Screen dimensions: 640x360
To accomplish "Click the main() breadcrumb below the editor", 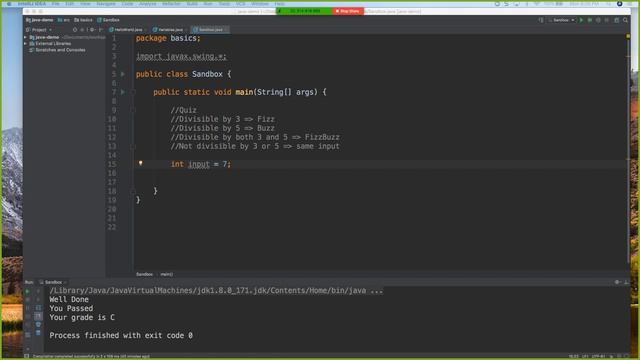I will (x=167, y=274).
